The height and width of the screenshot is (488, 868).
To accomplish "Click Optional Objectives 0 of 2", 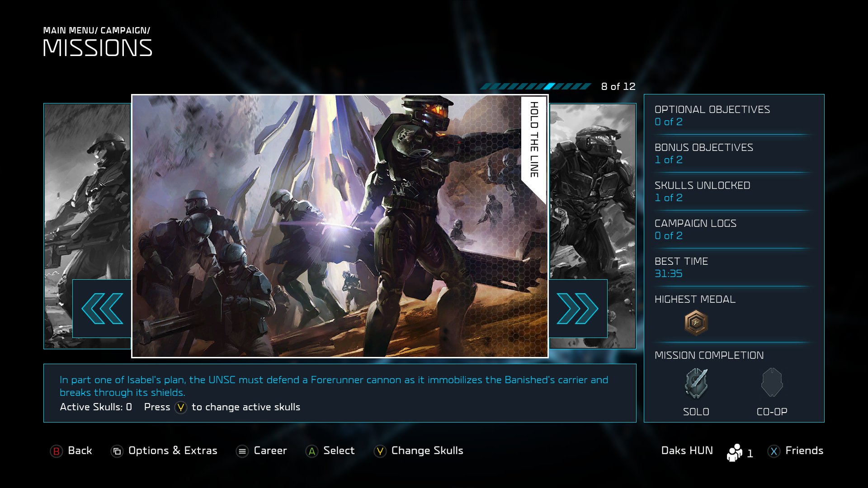I will [712, 116].
